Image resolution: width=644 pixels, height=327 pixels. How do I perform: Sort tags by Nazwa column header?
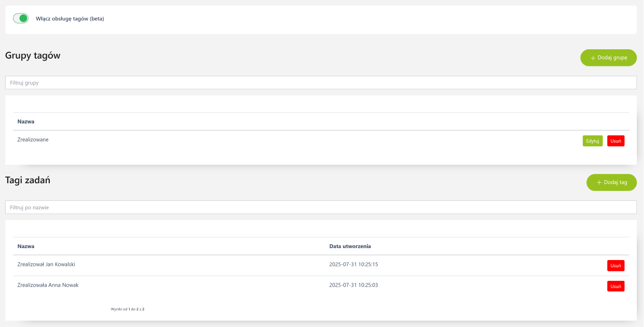[26, 246]
